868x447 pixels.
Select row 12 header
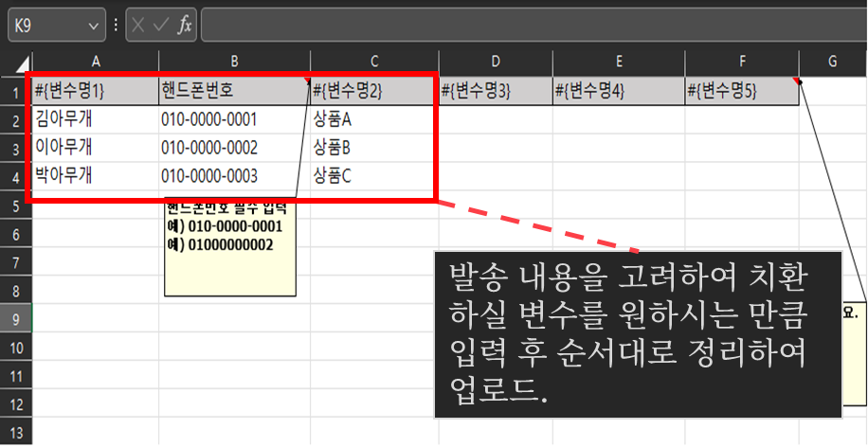click(16, 404)
